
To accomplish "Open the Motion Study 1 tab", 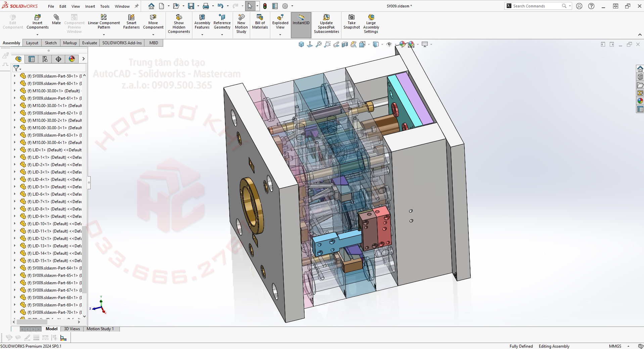I will (x=100, y=329).
